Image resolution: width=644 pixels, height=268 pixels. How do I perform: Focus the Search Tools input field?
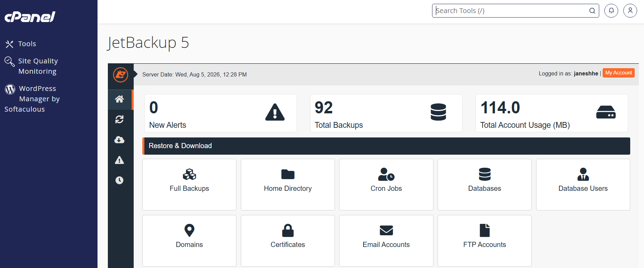(515, 11)
